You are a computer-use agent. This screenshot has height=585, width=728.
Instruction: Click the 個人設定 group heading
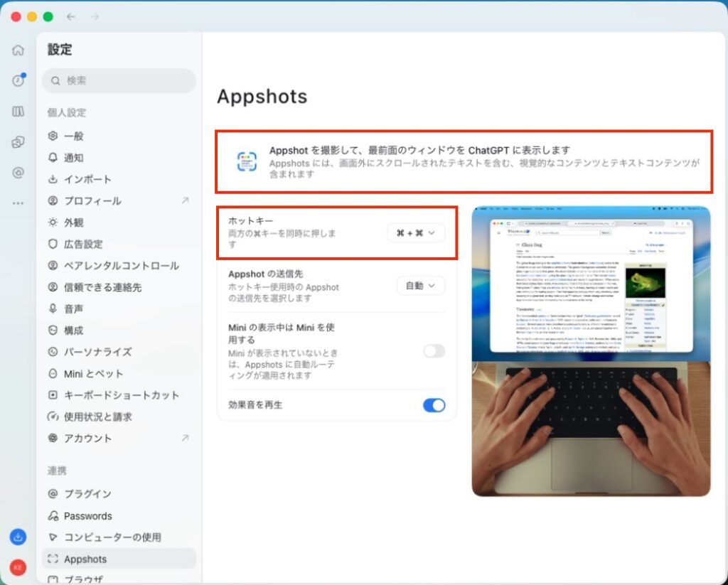point(66,112)
